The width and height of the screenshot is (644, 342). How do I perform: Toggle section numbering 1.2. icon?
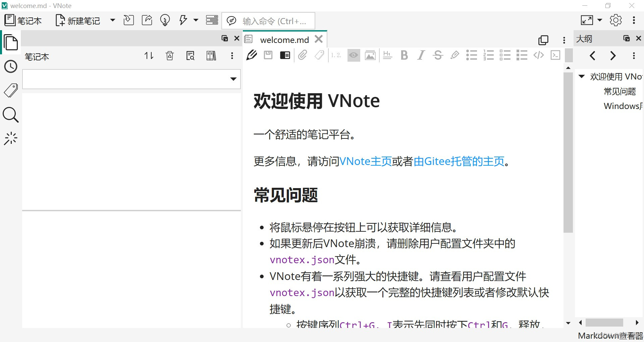point(336,55)
